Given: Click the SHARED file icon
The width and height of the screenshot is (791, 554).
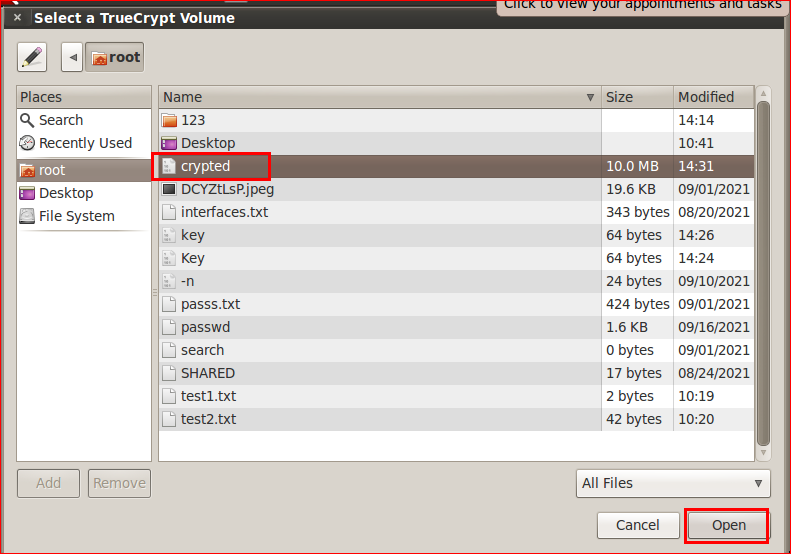Looking at the screenshot, I should click(169, 373).
